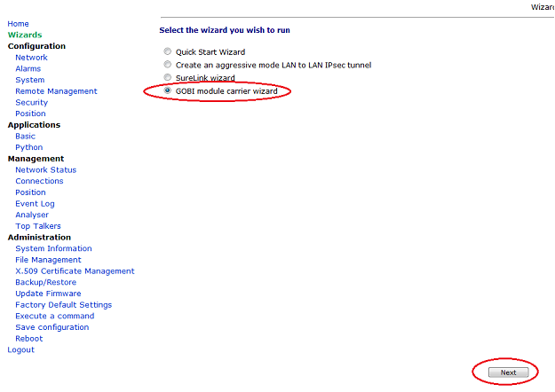Open X.509 Certificate Management

click(75, 271)
